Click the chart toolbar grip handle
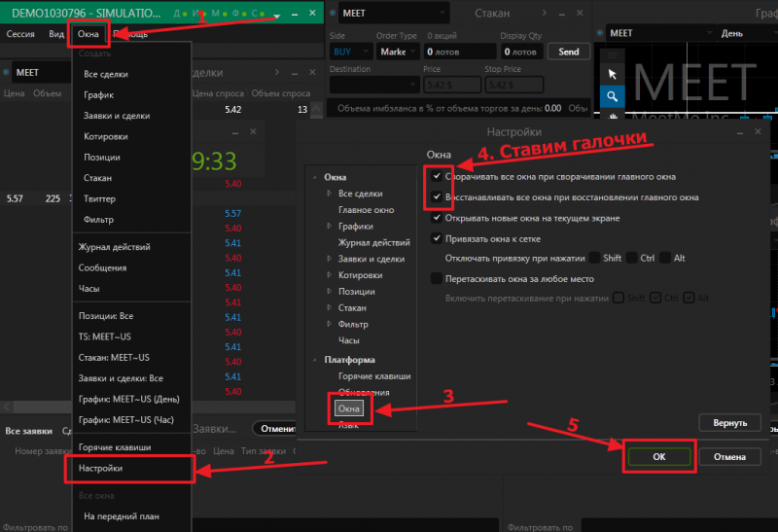778x532 pixels. pyautogui.click(x=612, y=55)
